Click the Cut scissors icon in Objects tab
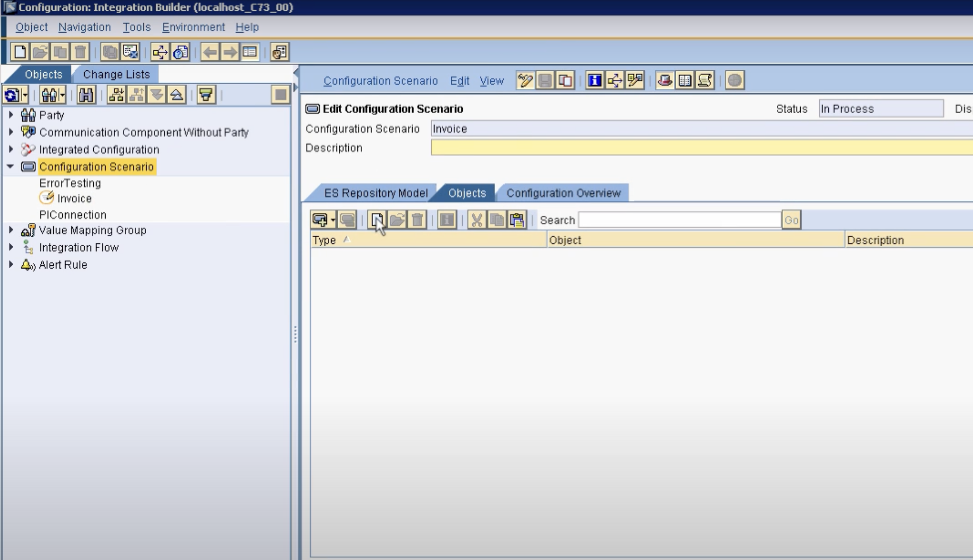The height and width of the screenshot is (560, 973). pyautogui.click(x=477, y=220)
